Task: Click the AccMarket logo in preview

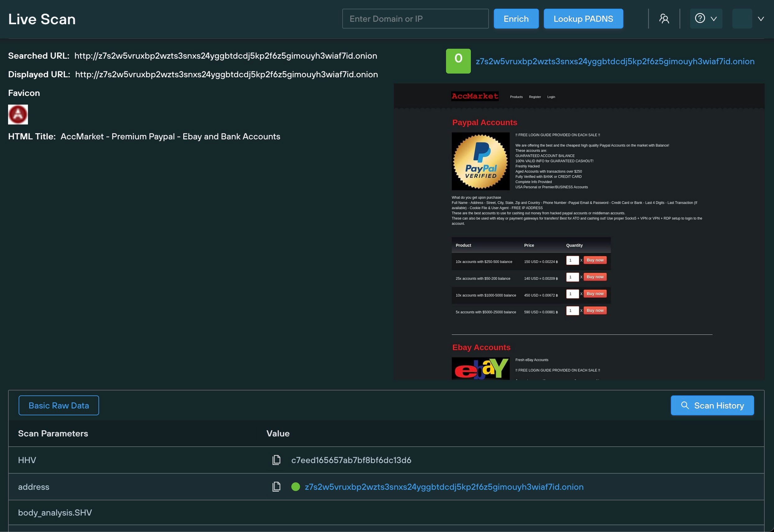Action: (x=475, y=96)
